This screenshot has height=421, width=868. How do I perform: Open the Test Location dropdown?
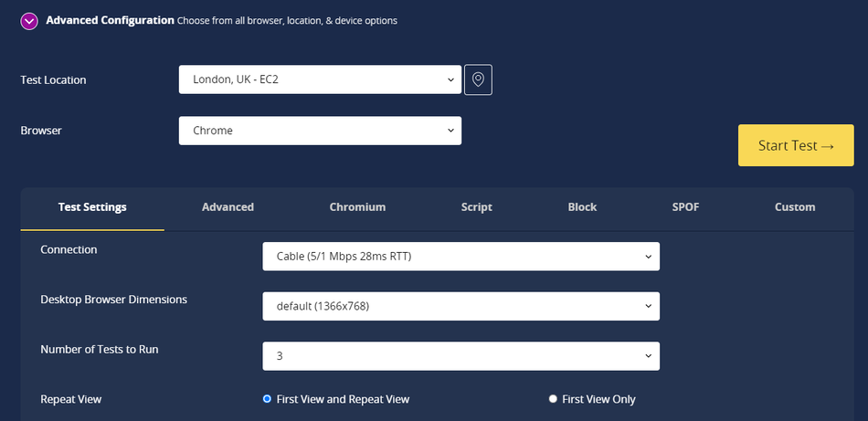[320, 79]
